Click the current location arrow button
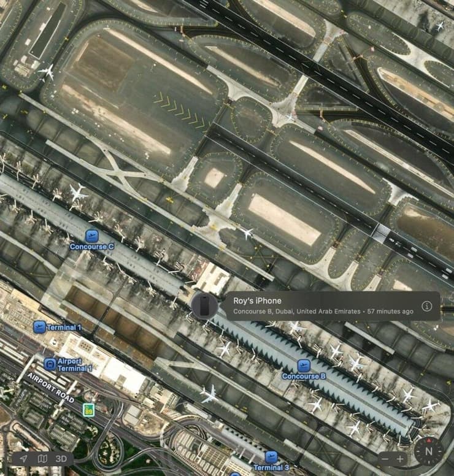 tap(23, 458)
